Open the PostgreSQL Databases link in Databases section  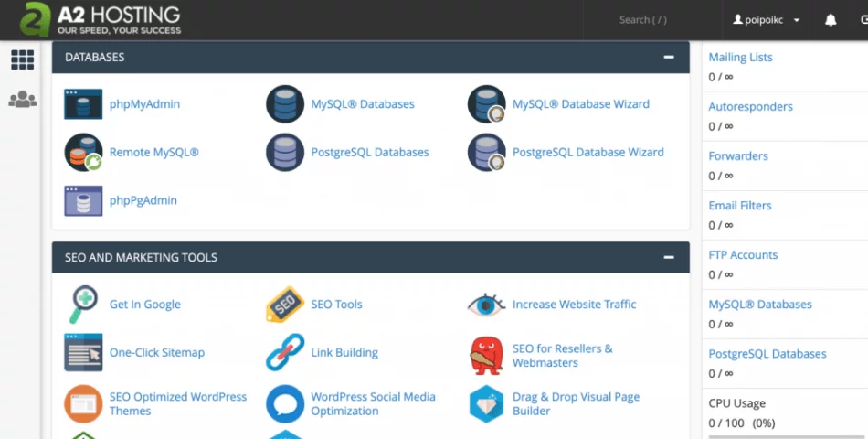pos(370,152)
